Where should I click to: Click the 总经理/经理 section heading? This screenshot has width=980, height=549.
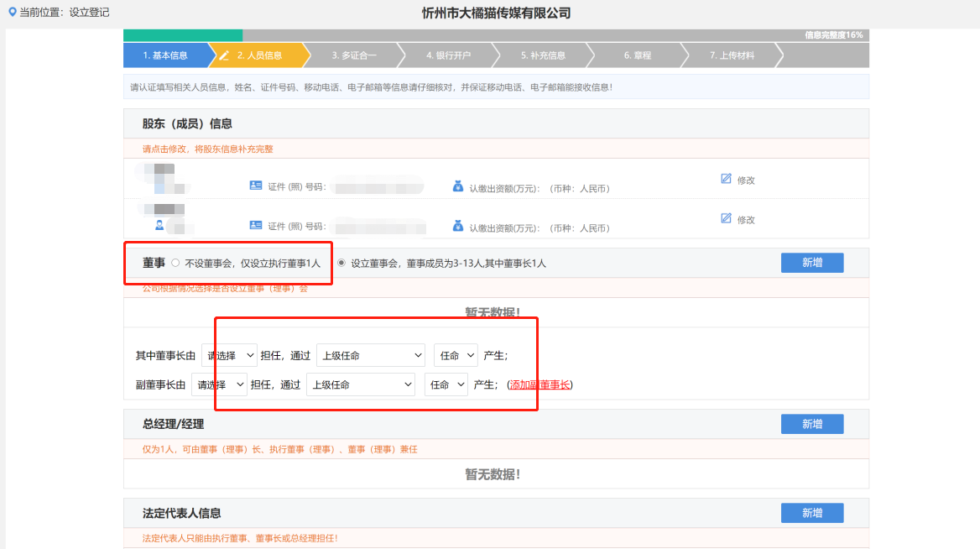click(x=173, y=424)
